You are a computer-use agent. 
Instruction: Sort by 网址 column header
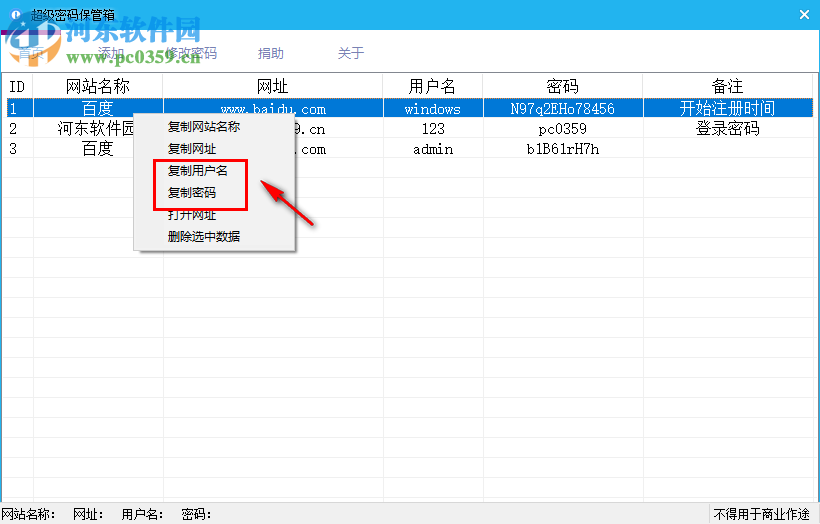(273, 86)
